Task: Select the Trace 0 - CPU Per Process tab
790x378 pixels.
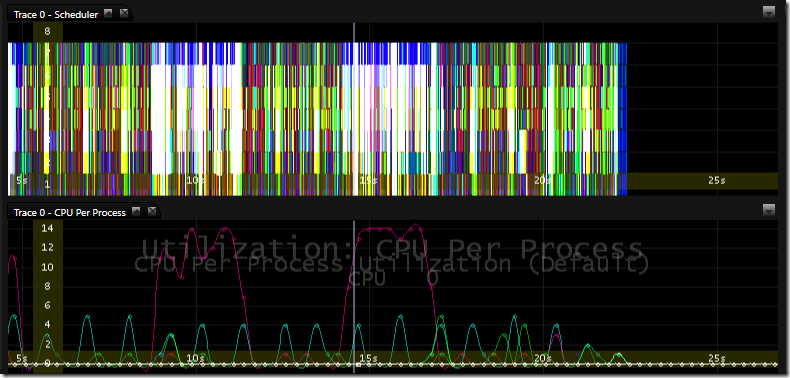Action: tap(70, 213)
